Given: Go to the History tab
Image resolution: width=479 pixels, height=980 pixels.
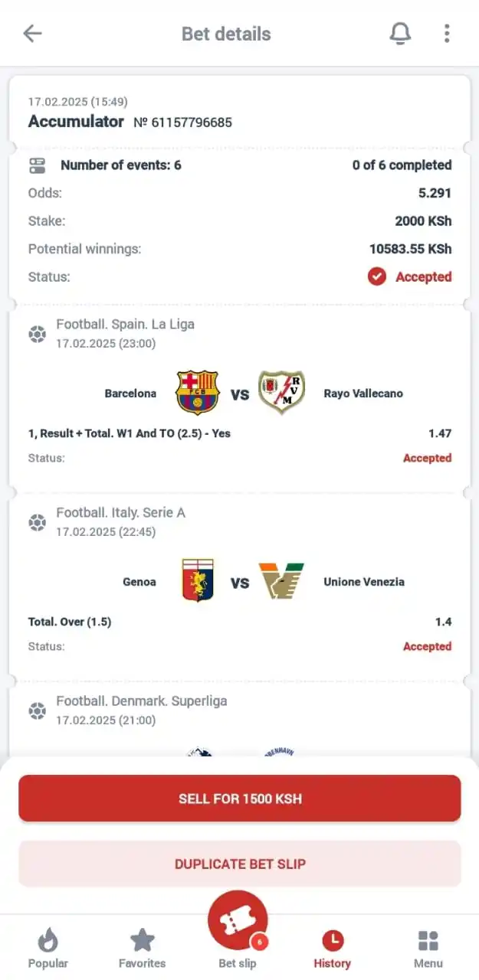Looking at the screenshot, I should tap(333, 948).
